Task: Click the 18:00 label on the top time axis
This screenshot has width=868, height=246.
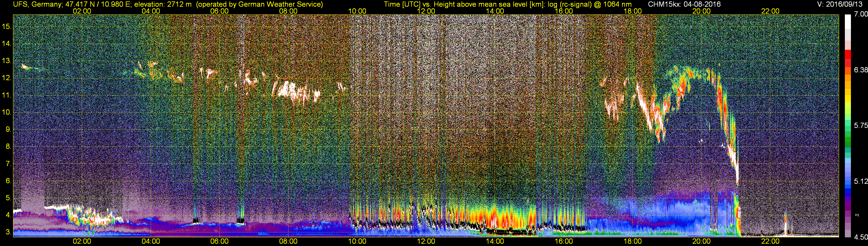Action: pos(632,11)
